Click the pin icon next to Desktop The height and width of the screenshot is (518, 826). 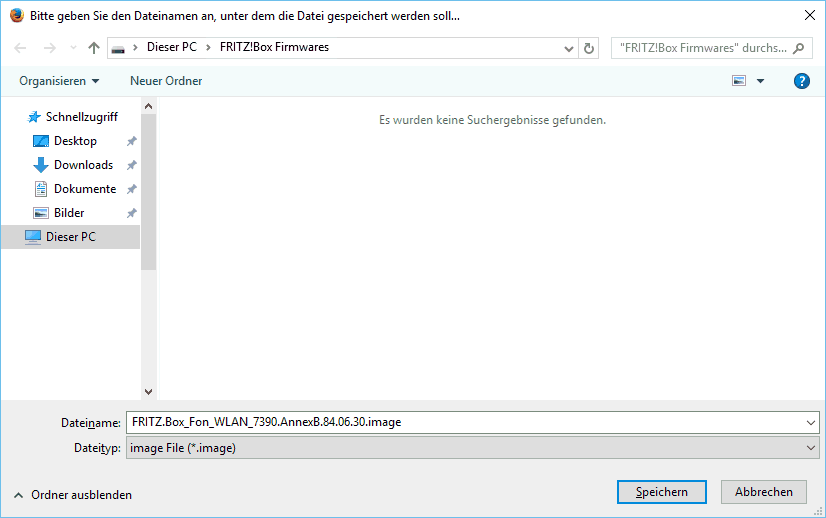coord(132,141)
